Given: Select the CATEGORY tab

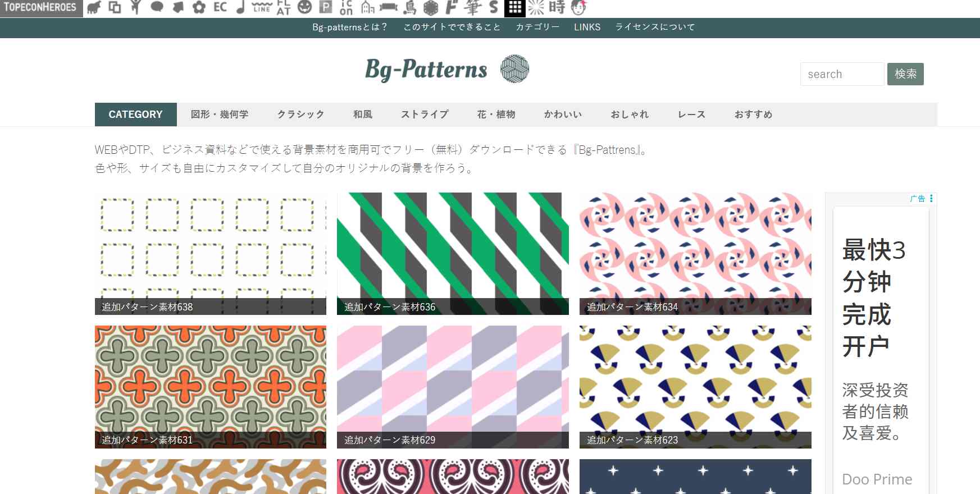Looking at the screenshot, I should [x=135, y=115].
